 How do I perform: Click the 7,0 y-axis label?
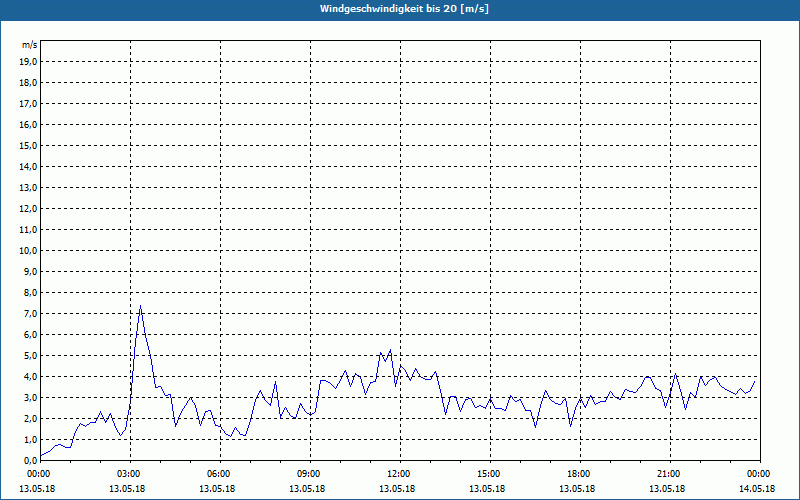pyautogui.click(x=30, y=314)
